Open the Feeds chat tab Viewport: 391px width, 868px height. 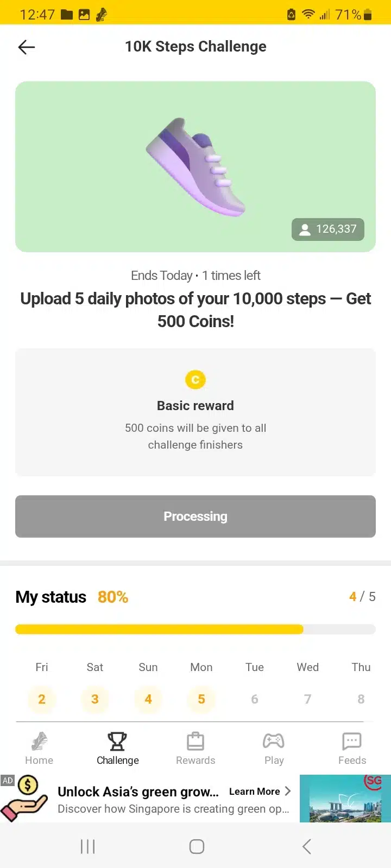pos(352,749)
